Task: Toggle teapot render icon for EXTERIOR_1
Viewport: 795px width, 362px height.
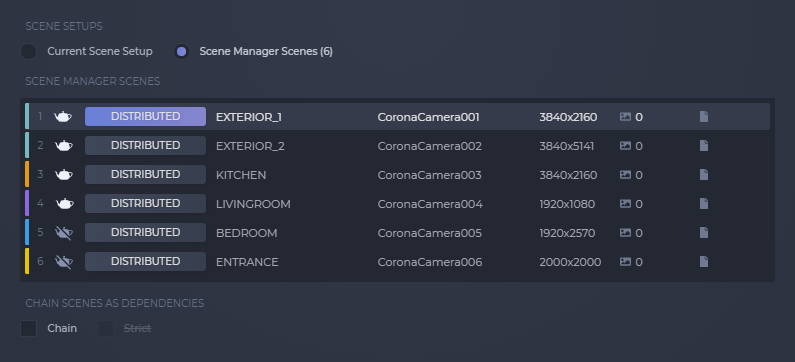Action: [63, 117]
